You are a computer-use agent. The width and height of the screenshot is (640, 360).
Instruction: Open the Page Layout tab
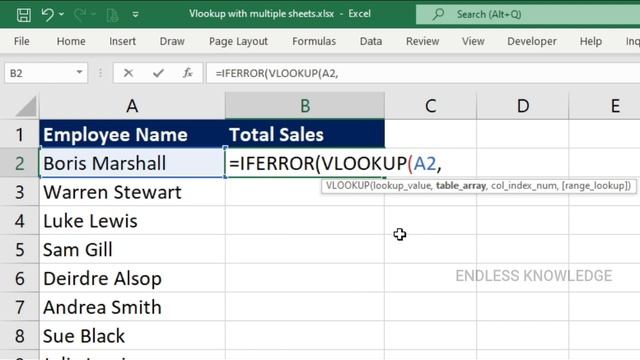(238, 41)
